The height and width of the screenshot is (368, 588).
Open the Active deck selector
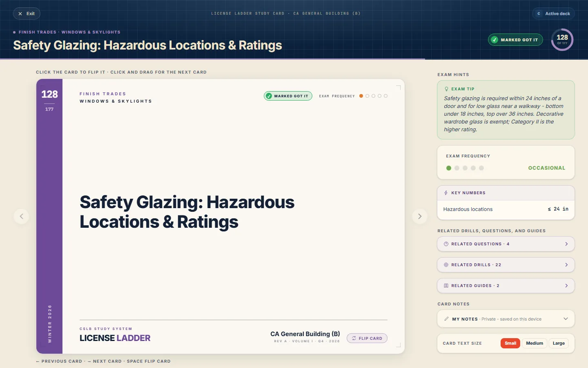(x=554, y=13)
